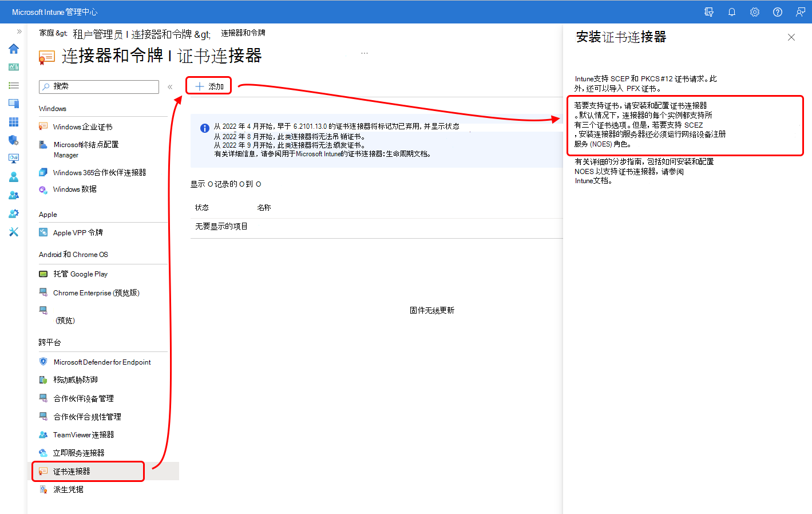
Task: Click the 家庭 breadcrumb link
Action: pyautogui.click(x=46, y=33)
